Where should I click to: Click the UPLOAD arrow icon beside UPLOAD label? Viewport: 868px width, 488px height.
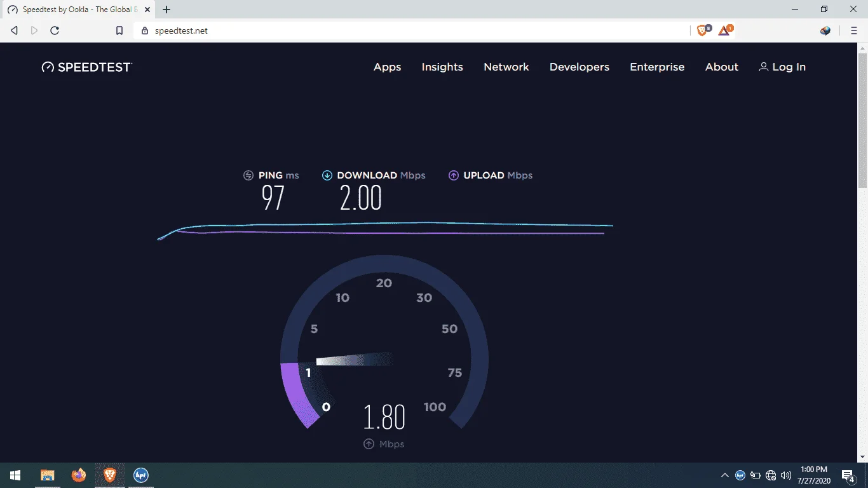click(454, 175)
